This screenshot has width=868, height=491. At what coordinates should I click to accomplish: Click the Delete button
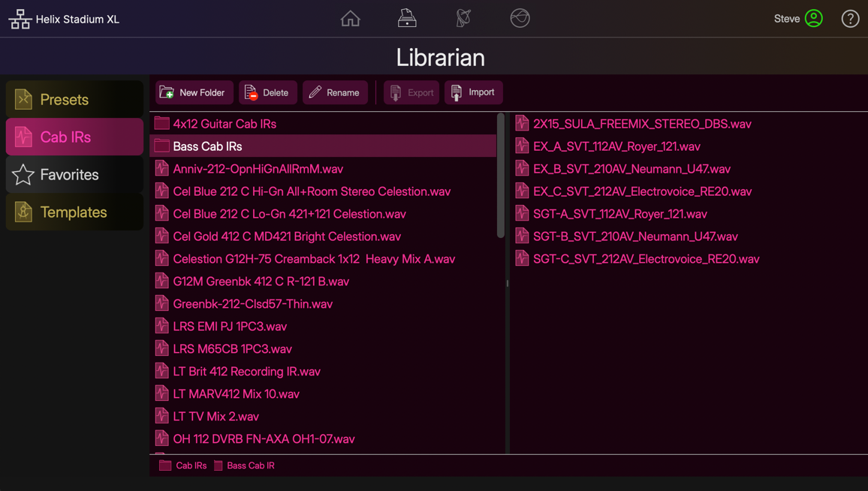[x=268, y=92]
